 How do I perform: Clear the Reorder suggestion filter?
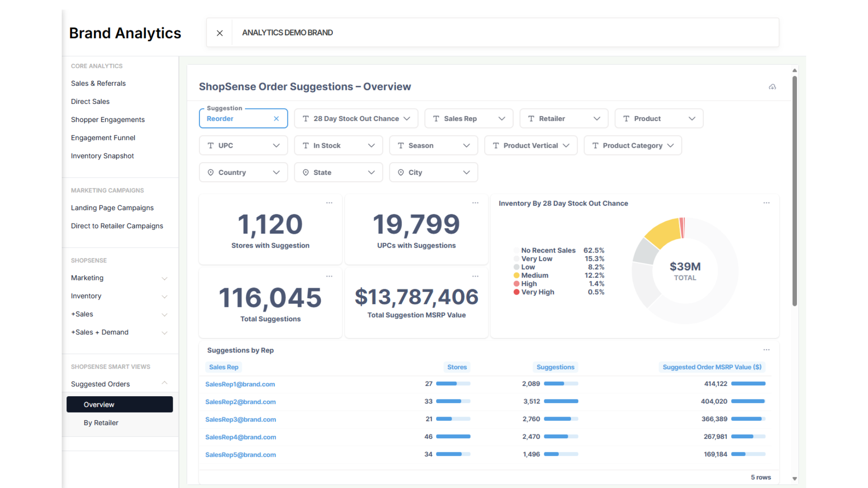point(276,119)
